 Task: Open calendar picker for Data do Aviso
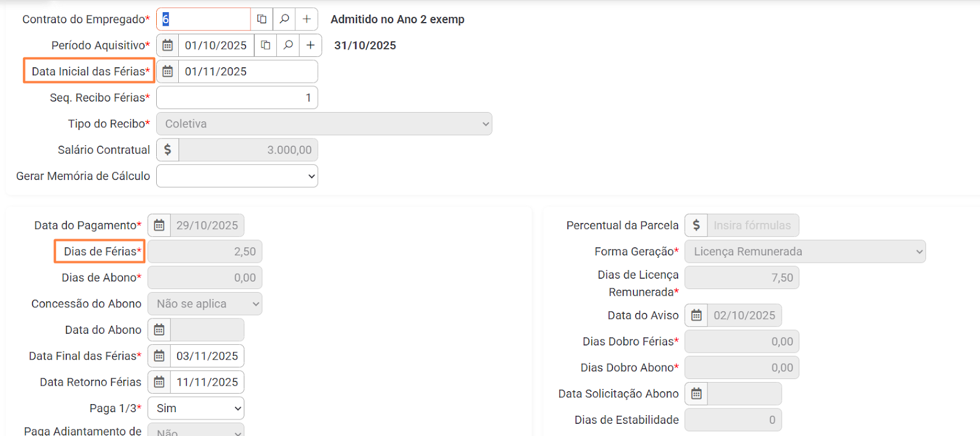(x=696, y=315)
